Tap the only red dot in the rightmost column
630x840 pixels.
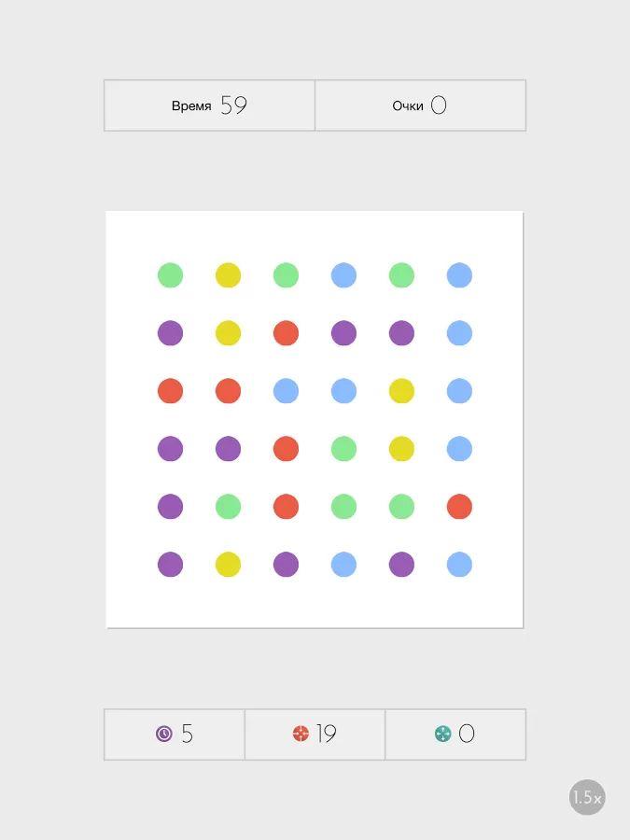coord(459,507)
